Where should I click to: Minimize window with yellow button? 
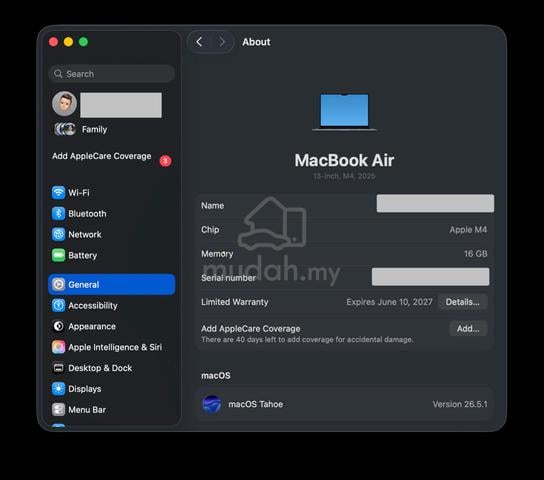click(68, 42)
